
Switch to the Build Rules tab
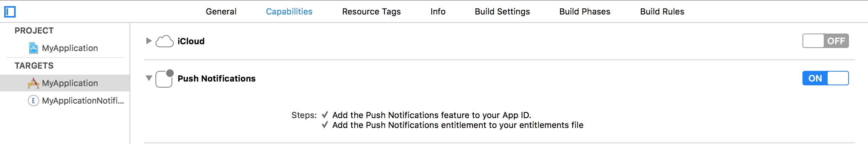[x=662, y=11]
